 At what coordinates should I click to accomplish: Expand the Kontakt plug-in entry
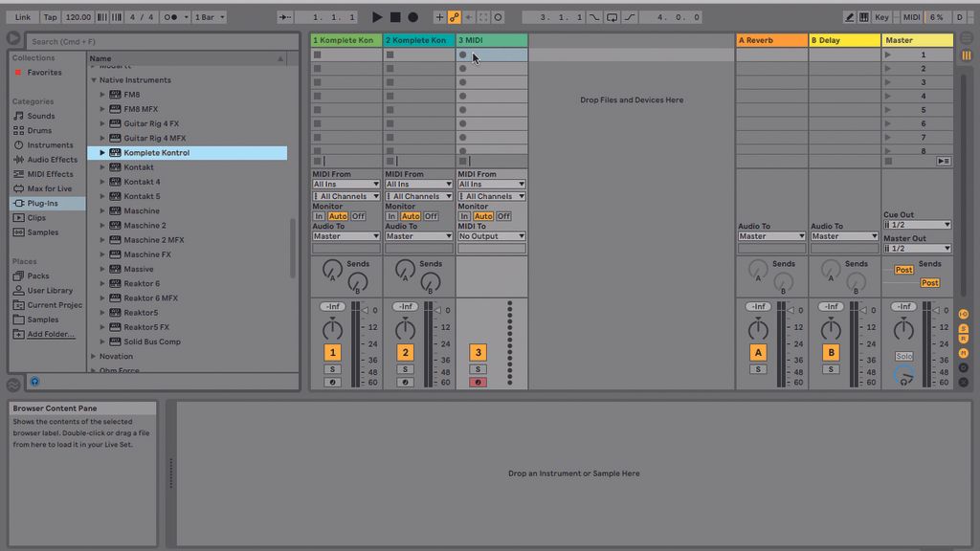click(104, 166)
